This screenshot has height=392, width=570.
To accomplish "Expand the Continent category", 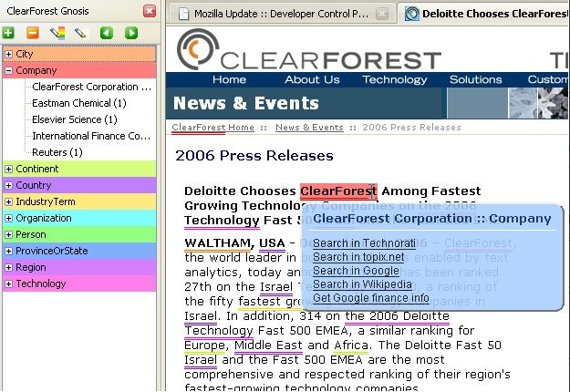I will [9, 169].
